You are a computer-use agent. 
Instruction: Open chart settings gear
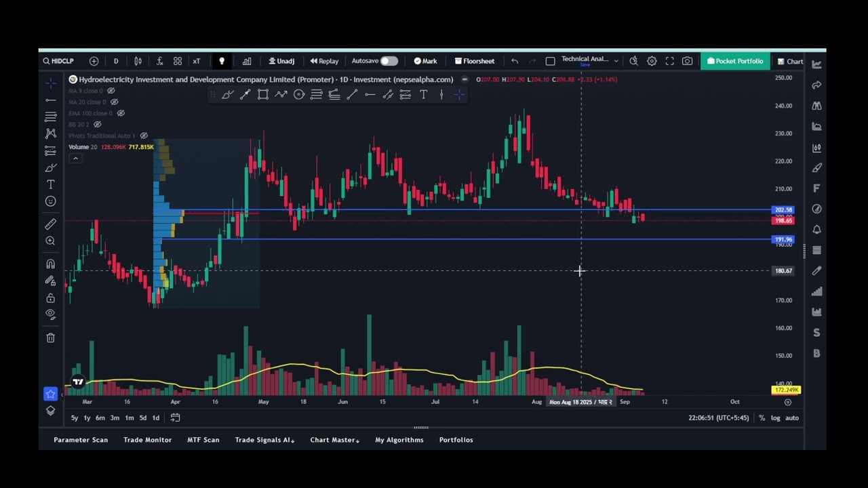pyautogui.click(x=652, y=61)
